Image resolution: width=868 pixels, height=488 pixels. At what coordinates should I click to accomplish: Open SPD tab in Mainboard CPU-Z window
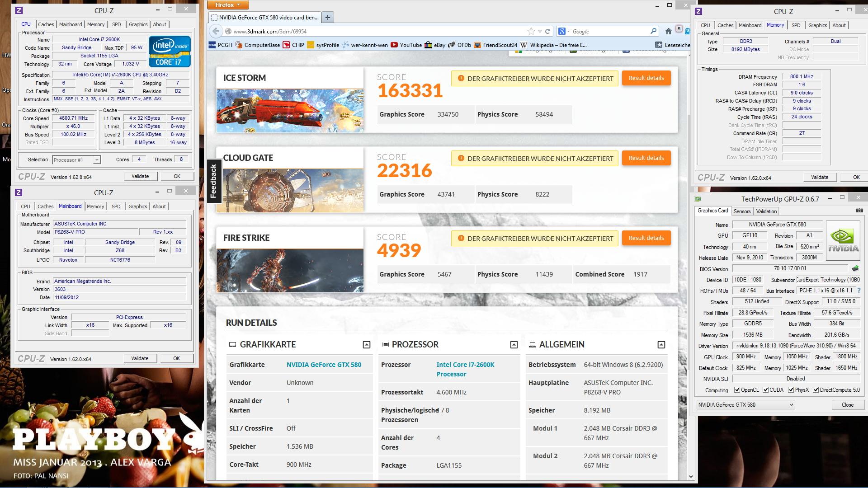[116, 206]
